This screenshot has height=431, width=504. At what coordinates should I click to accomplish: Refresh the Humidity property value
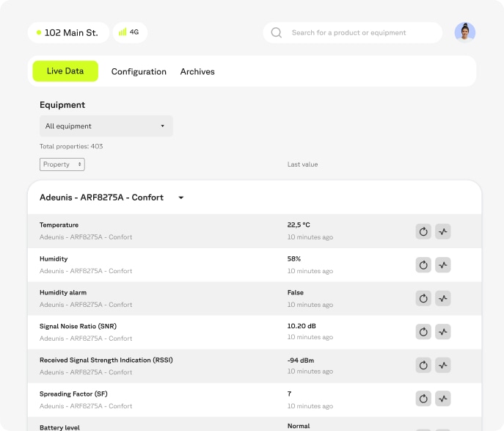[423, 265]
